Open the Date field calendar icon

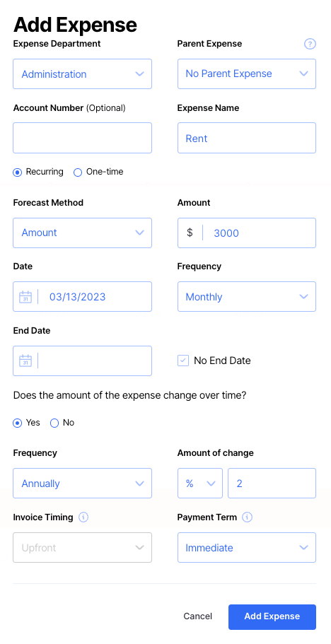click(x=25, y=296)
